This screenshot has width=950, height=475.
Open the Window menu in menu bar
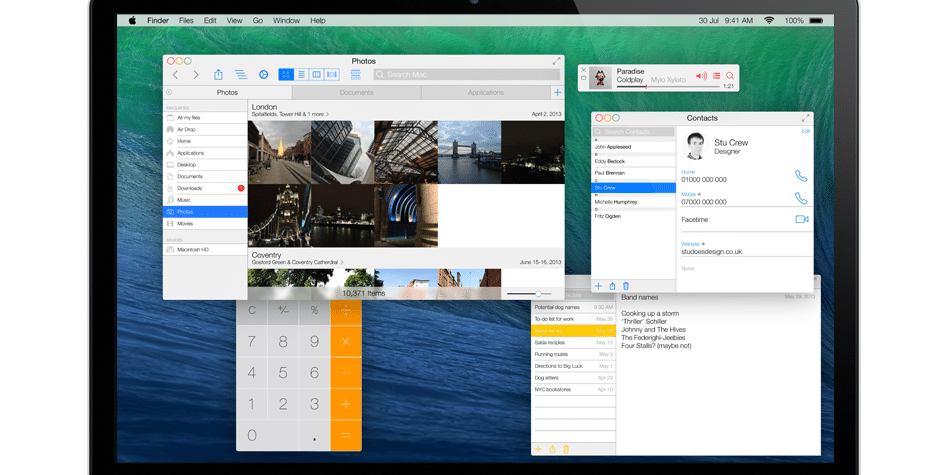point(286,20)
